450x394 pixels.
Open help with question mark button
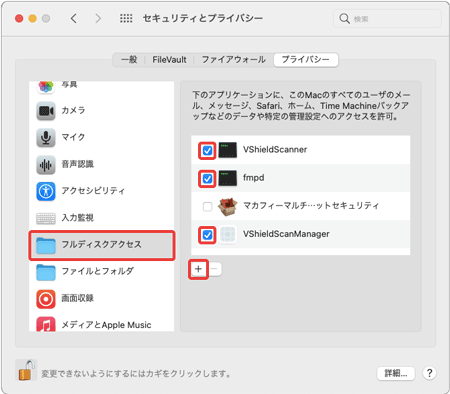click(x=430, y=373)
